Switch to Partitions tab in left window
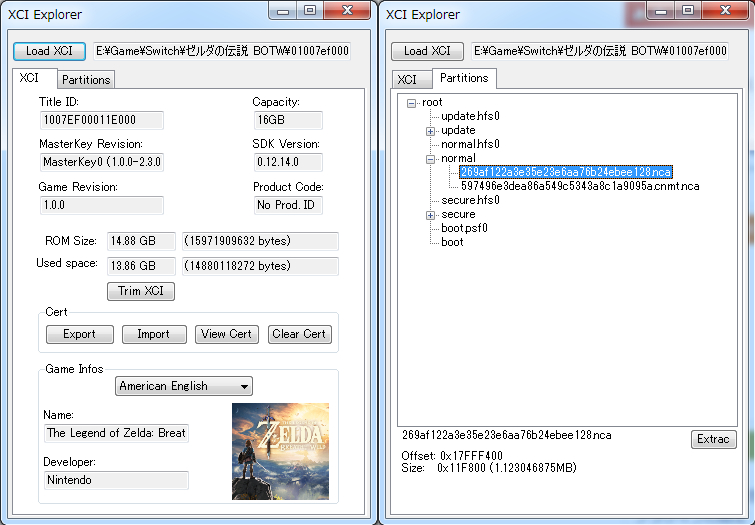The image size is (755, 525). [86, 79]
